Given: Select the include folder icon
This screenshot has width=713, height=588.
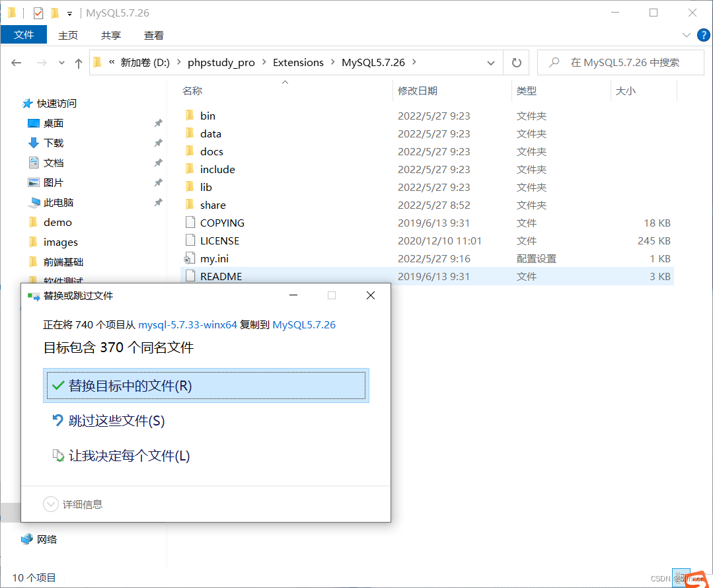Looking at the screenshot, I should pos(190,169).
